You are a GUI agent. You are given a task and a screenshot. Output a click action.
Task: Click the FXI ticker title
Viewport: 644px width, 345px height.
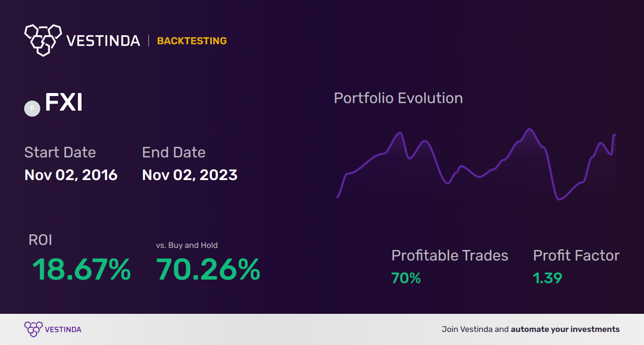tap(63, 103)
